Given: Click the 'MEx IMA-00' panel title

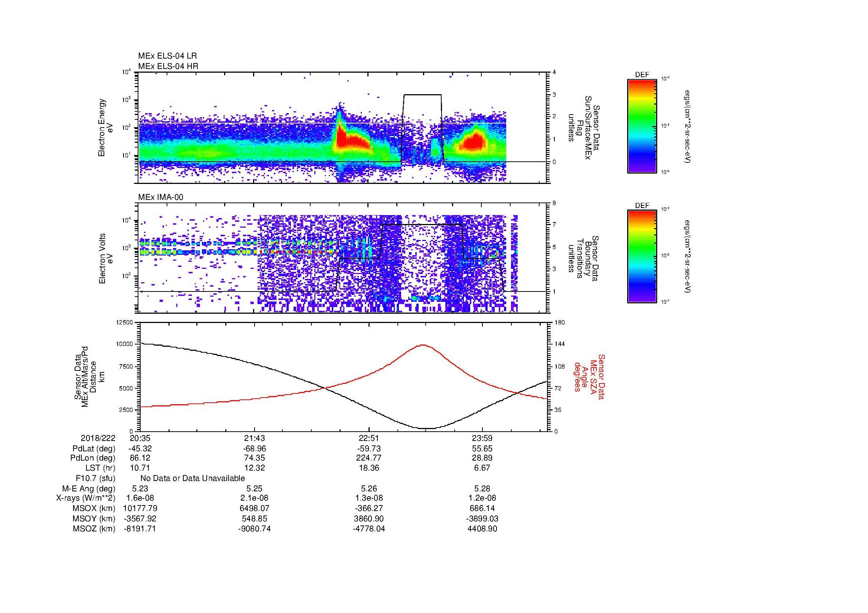Looking at the screenshot, I should [x=161, y=197].
